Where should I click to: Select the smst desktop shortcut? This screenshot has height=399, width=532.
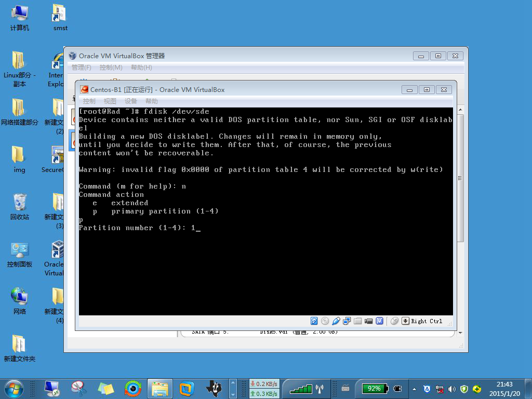click(x=60, y=18)
